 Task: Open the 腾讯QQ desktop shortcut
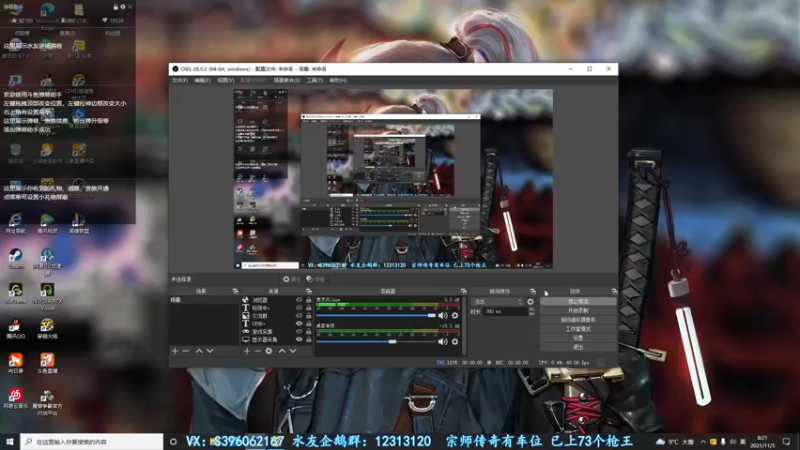coord(15,329)
